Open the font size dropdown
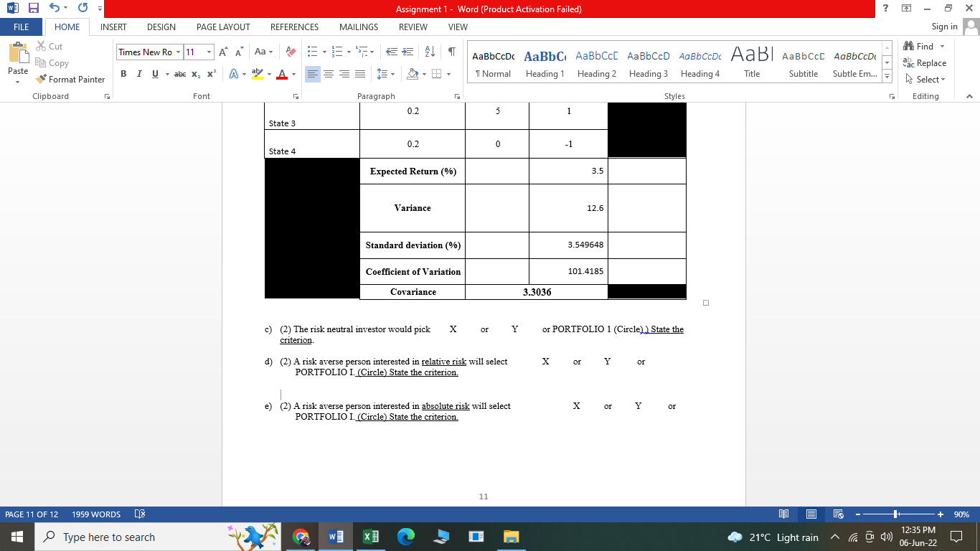The image size is (980, 551). [x=209, y=52]
